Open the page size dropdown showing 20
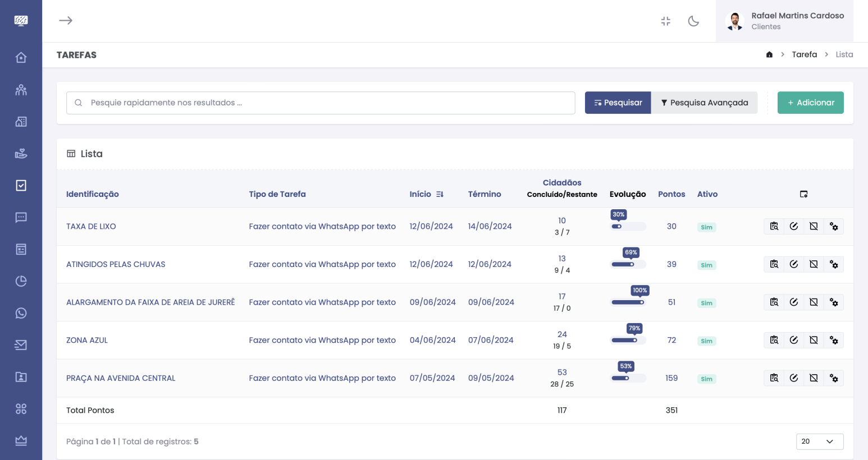Viewport: 868px width, 460px height. [820, 441]
